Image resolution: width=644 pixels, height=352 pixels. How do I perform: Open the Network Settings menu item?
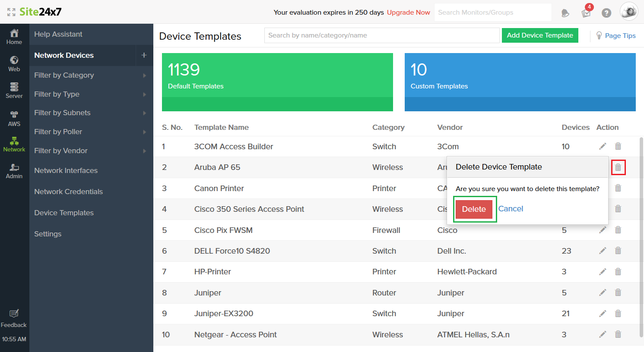click(48, 233)
